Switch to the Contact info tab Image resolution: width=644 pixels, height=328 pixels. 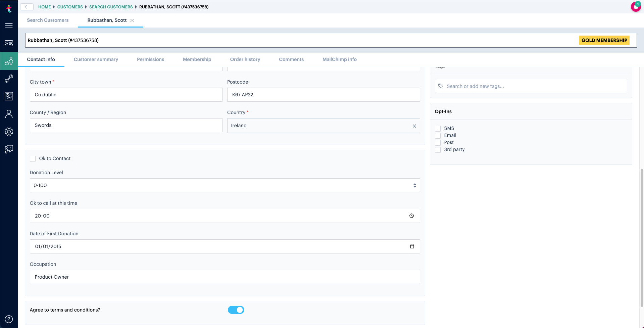[41, 59]
